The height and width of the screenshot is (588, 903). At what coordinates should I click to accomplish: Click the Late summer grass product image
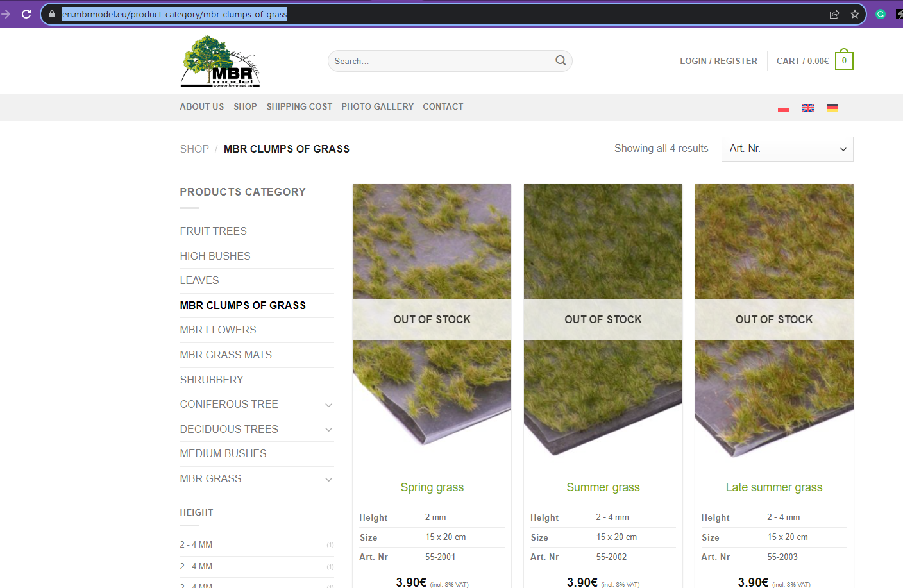[x=774, y=321]
